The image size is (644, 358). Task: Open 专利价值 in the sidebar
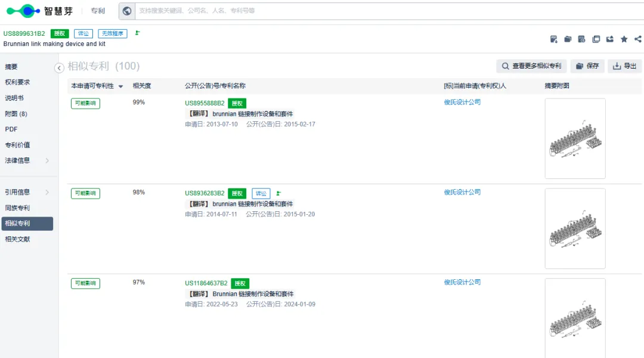[x=17, y=144]
